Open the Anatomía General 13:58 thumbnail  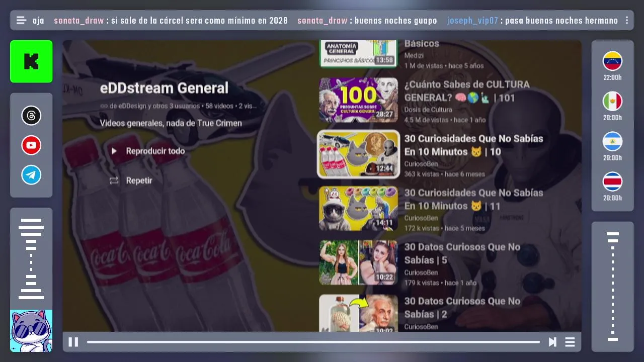click(x=358, y=53)
